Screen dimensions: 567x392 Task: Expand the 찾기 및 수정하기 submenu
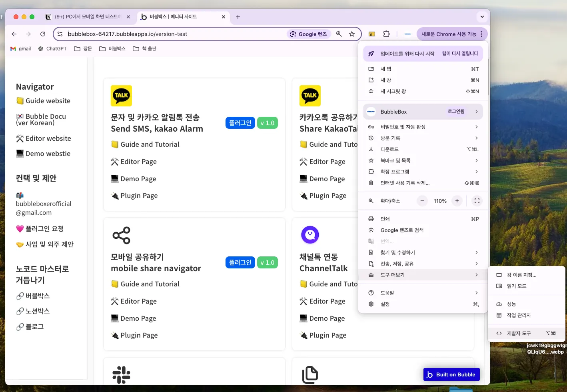pos(423,252)
